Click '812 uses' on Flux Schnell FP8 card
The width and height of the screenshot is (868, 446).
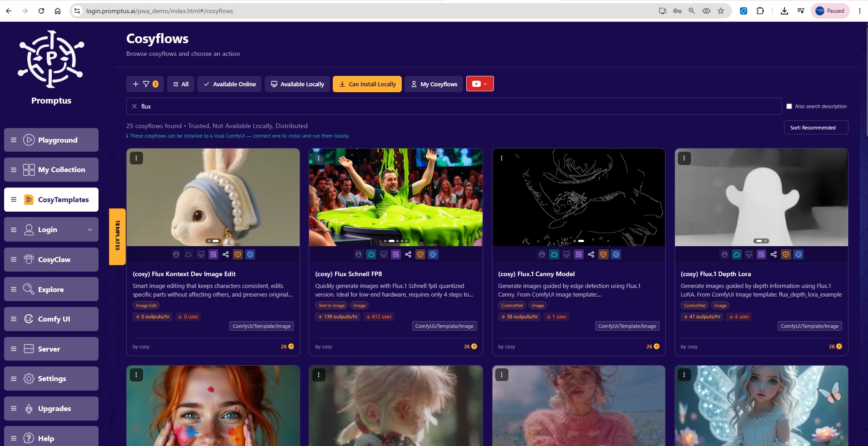coord(379,317)
